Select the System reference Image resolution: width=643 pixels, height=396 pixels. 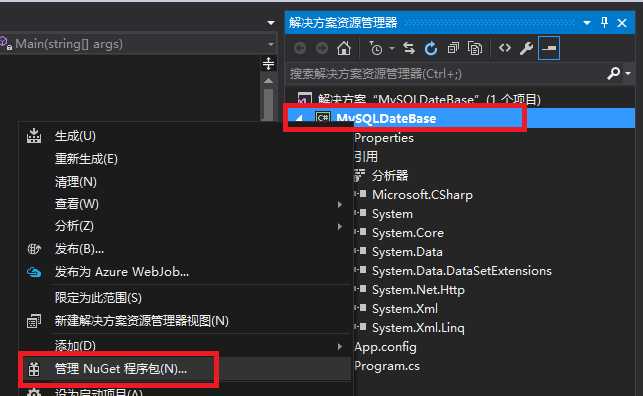(x=392, y=214)
